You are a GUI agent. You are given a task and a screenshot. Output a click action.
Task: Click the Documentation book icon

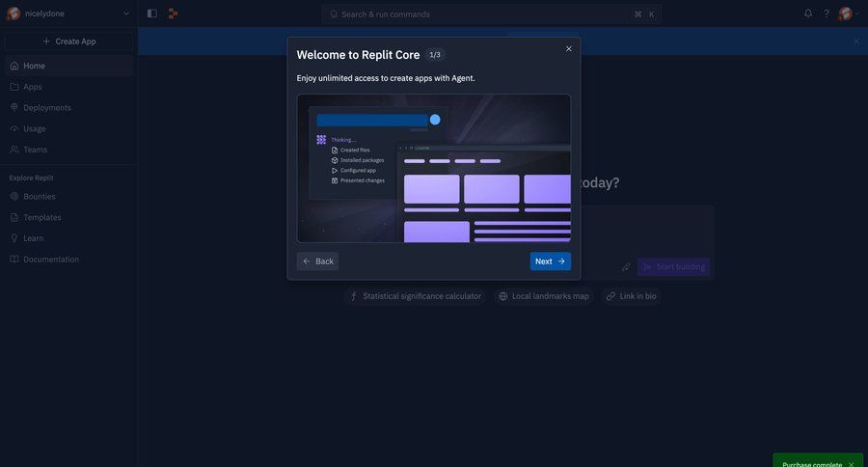(14, 260)
